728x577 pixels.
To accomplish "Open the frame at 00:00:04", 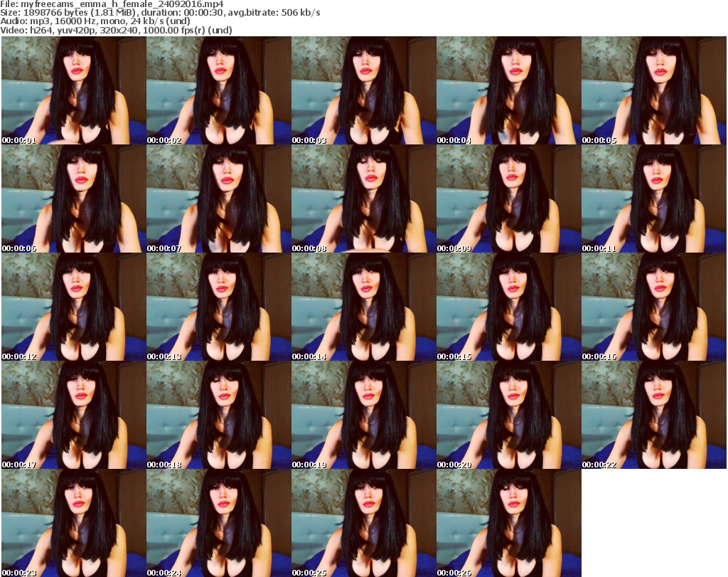I will (509, 90).
